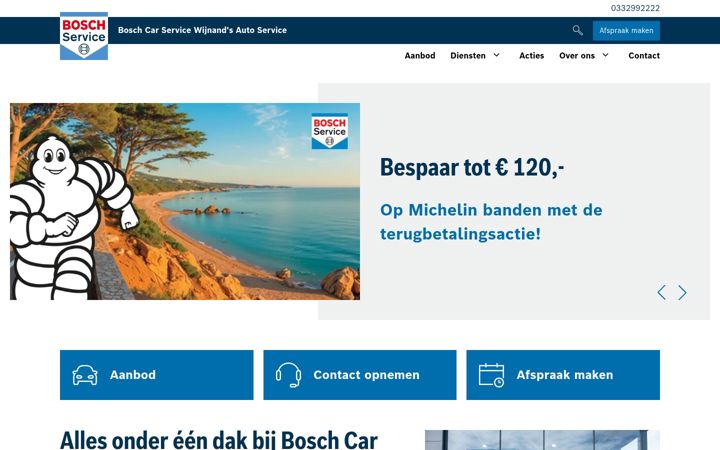Advance to next slide with right arrow
The height and width of the screenshot is (450, 720).
(x=682, y=292)
